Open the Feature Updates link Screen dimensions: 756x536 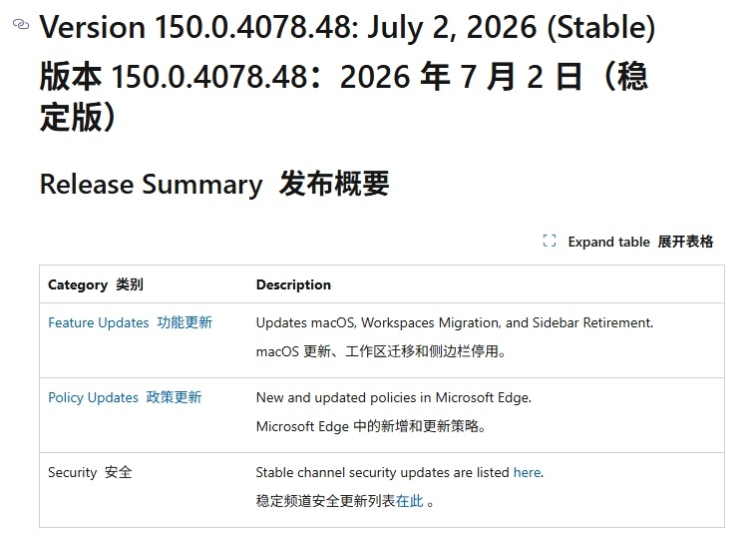click(99, 322)
